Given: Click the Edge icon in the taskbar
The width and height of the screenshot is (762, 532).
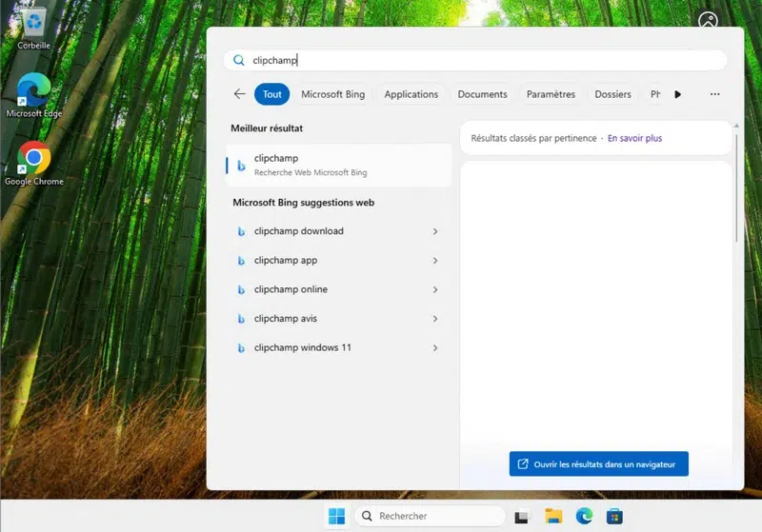Looking at the screenshot, I should coord(584,516).
